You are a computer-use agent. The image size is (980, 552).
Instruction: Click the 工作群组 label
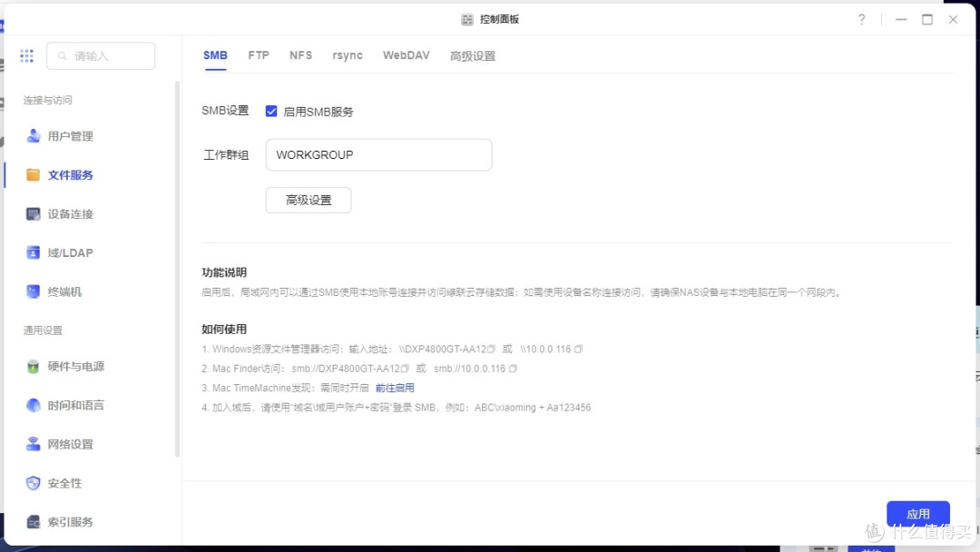click(x=226, y=154)
